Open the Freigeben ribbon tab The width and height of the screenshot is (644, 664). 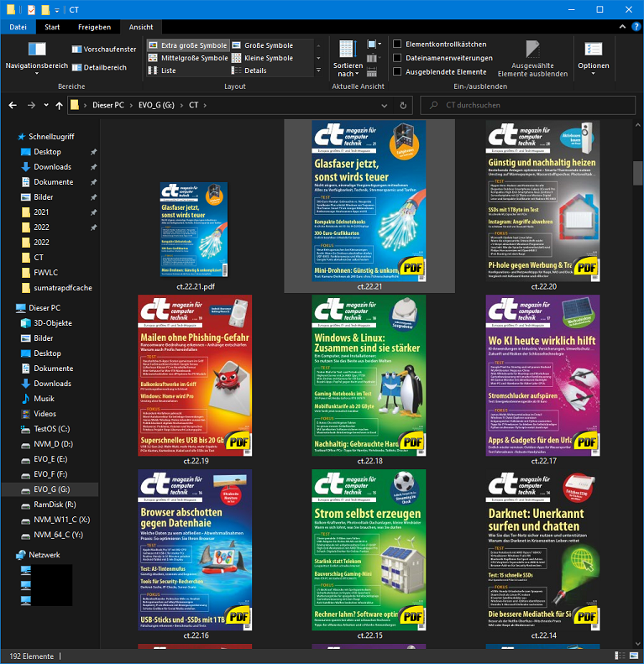click(x=95, y=27)
